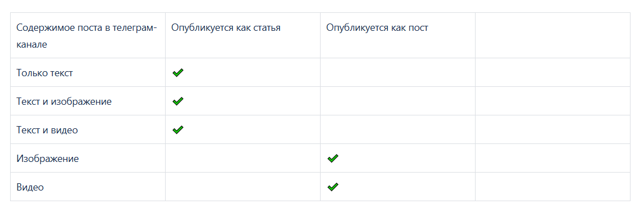Click the Видео row label

pyautogui.click(x=30, y=187)
